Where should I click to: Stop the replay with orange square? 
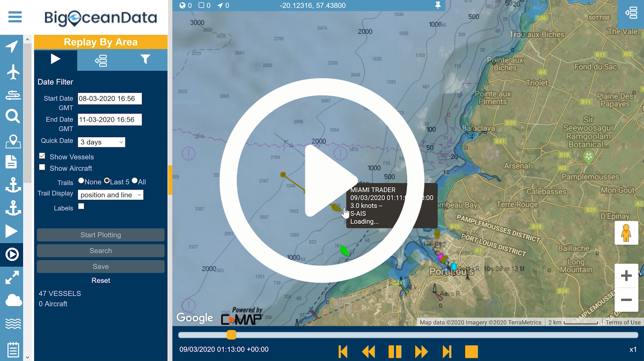click(x=471, y=352)
